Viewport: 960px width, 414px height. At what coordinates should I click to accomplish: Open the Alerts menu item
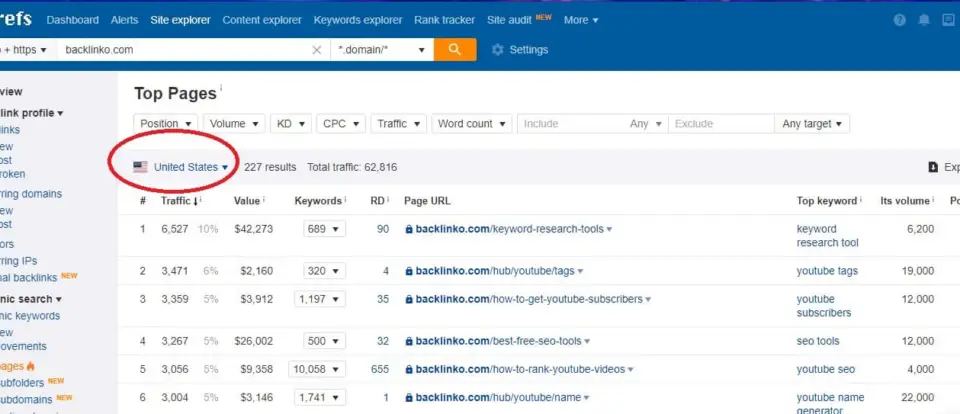pyautogui.click(x=124, y=20)
